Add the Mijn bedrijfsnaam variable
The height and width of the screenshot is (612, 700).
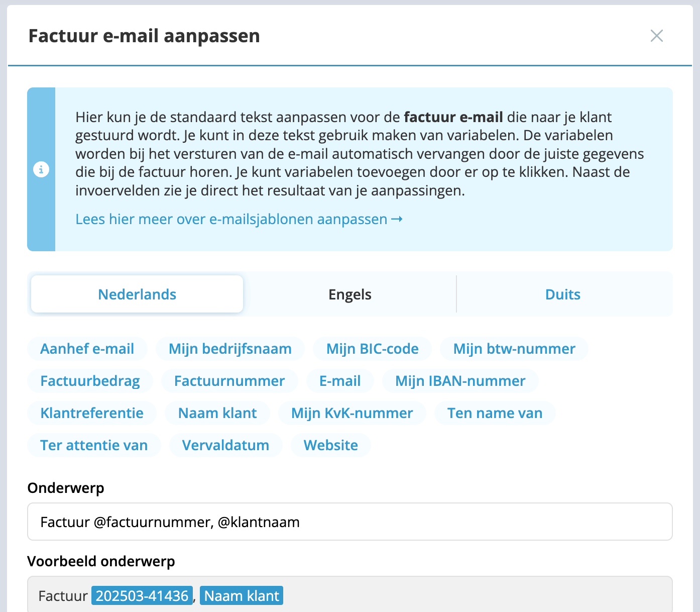coord(230,349)
